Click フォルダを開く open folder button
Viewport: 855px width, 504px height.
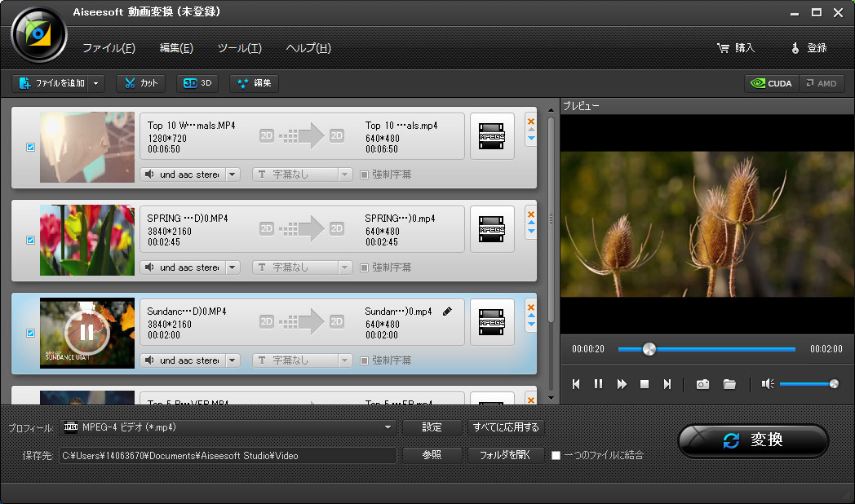pos(506,455)
